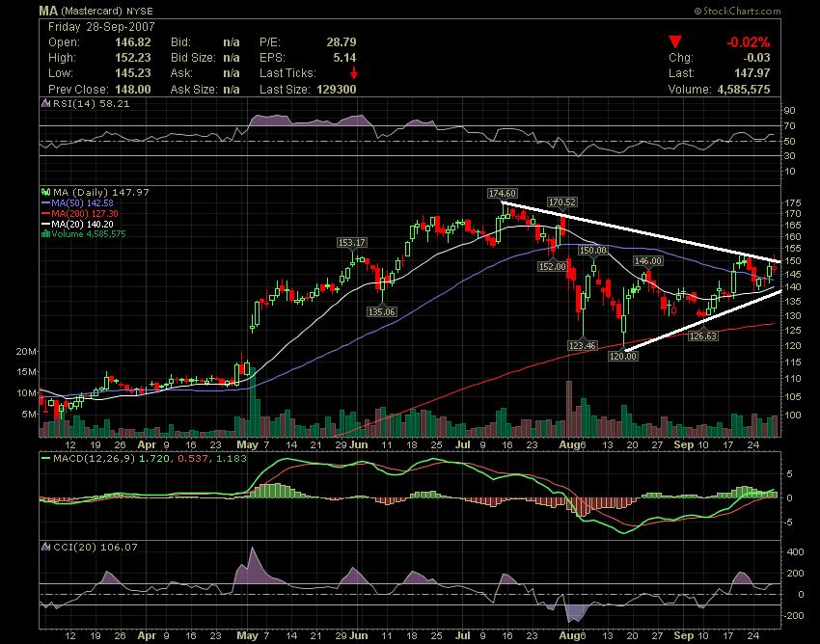Click the MA (Daily) candlestick legend icon
This screenshot has width=820, height=644.
pos(46,193)
